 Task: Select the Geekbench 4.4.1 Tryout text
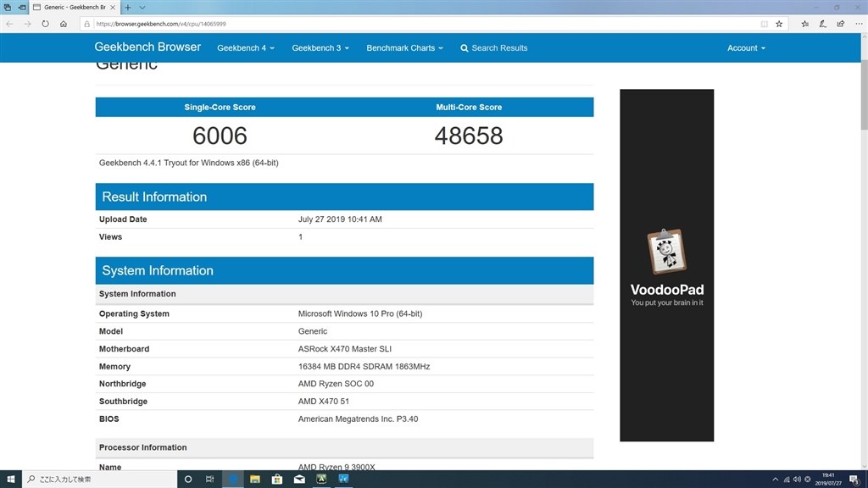click(189, 163)
